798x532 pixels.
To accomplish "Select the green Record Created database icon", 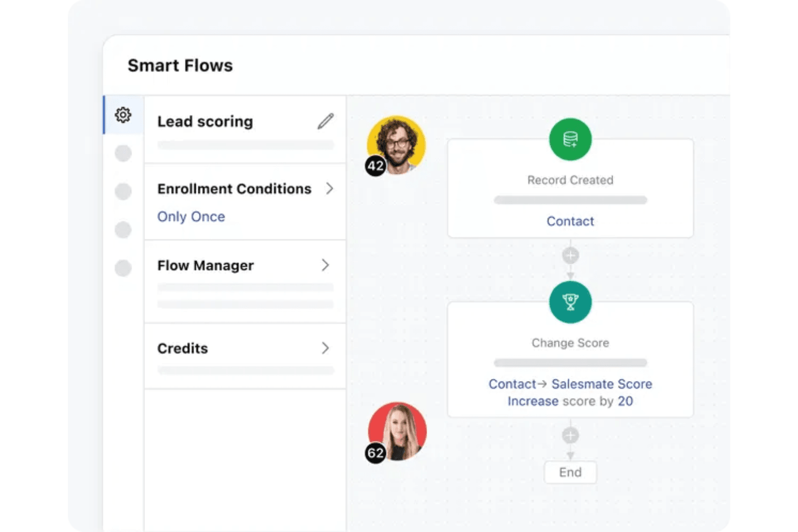I will pyautogui.click(x=570, y=139).
